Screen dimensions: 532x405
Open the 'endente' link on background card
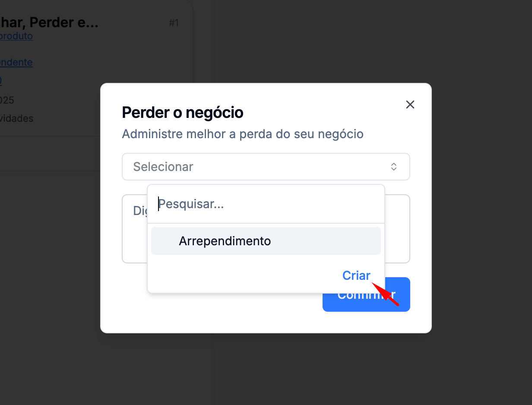click(16, 62)
